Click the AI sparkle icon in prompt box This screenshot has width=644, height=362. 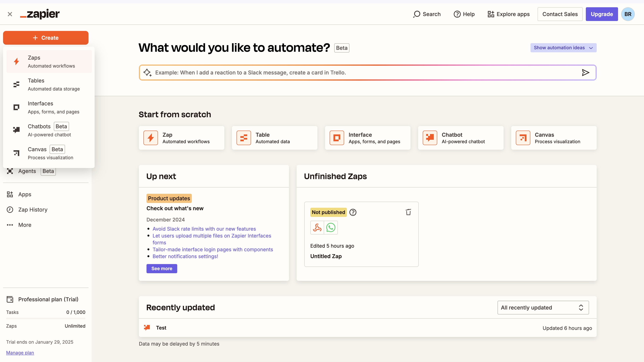(x=147, y=73)
